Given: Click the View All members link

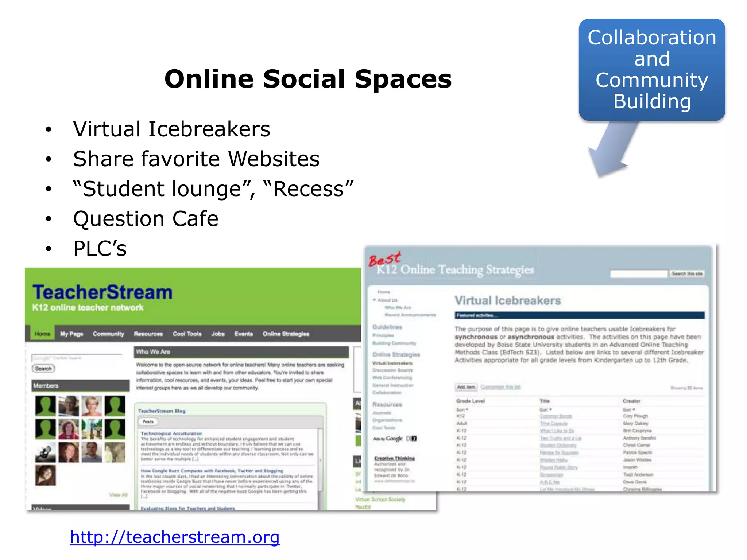Looking at the screenshot, I should pyautogui.click(x=118, y=495).
